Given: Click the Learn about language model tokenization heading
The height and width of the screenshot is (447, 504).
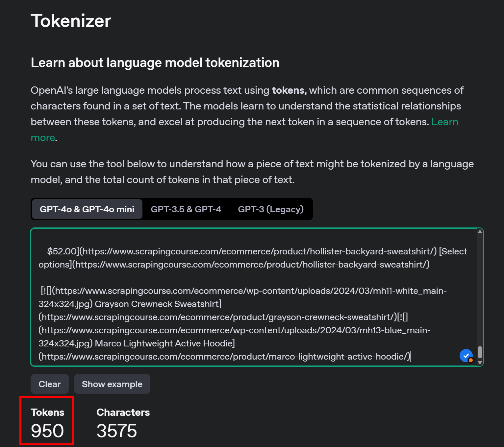Looking at the screenshot, I should (155, 63).
